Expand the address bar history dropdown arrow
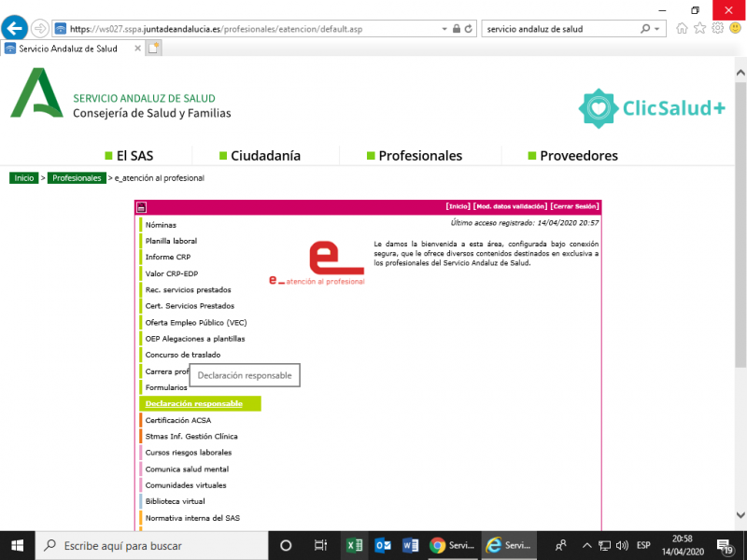Viewport: 747px width, 560px height. [444, 29]
